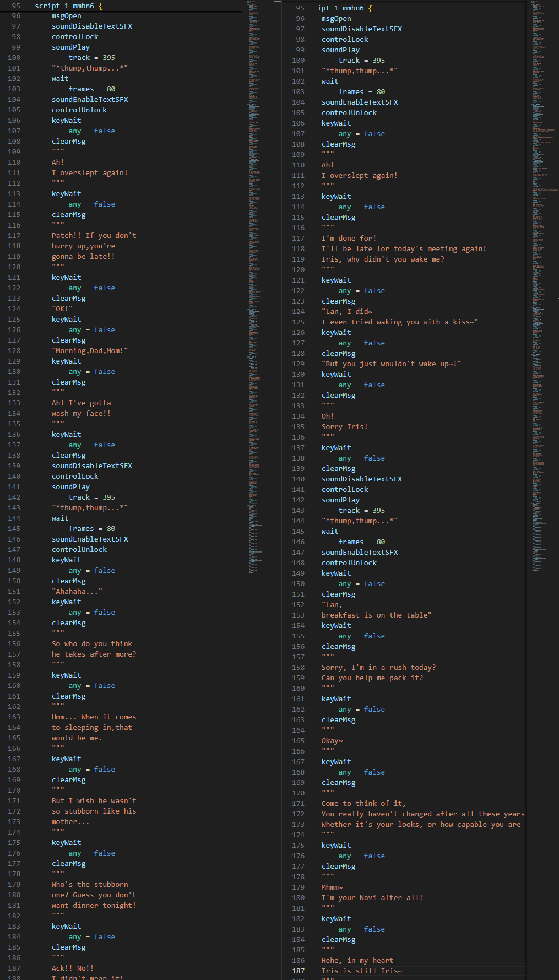Click "I'll be late for today's meeting again!"
Image resolution: width=559 pixels, height=980 pixels.
pyautogui.click(x=404, y=249)
